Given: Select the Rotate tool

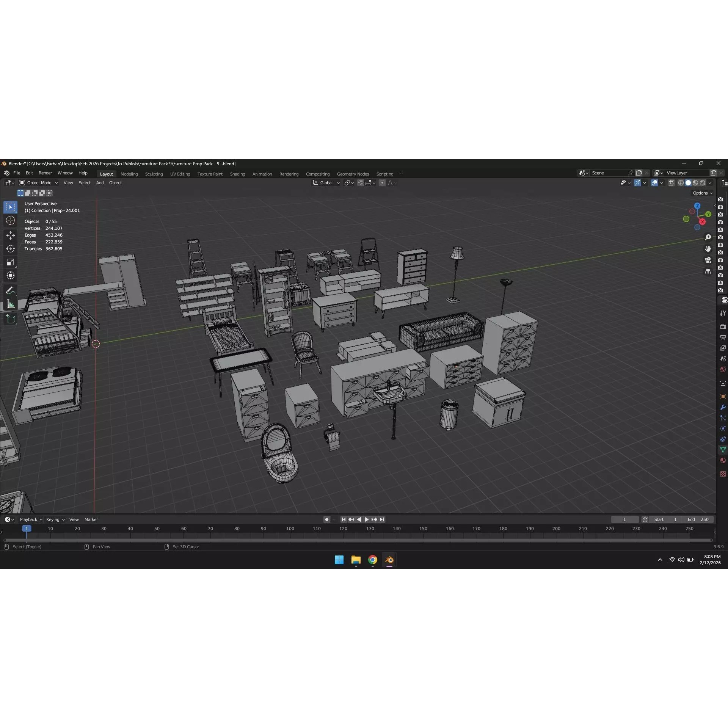Looking at the screenshot, I should (x=10, y=249).
